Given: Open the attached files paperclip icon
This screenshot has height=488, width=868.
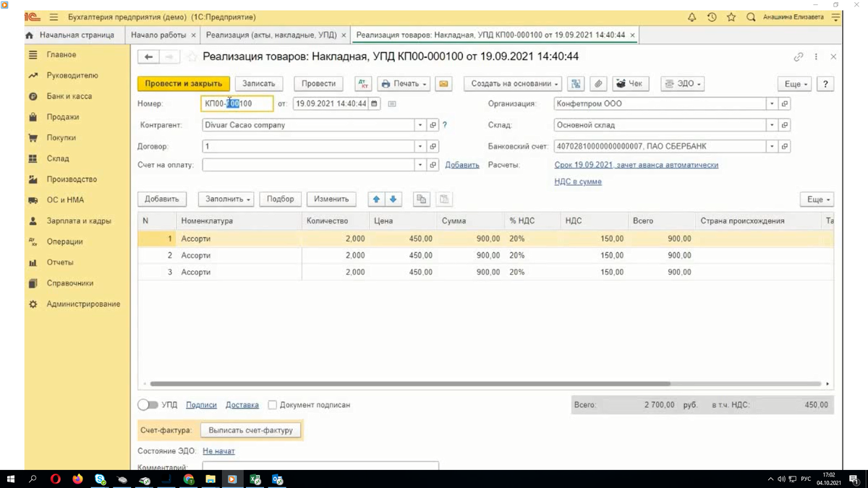Looking at the screenshot, I should pyautogui.click(x=598, y=84).
